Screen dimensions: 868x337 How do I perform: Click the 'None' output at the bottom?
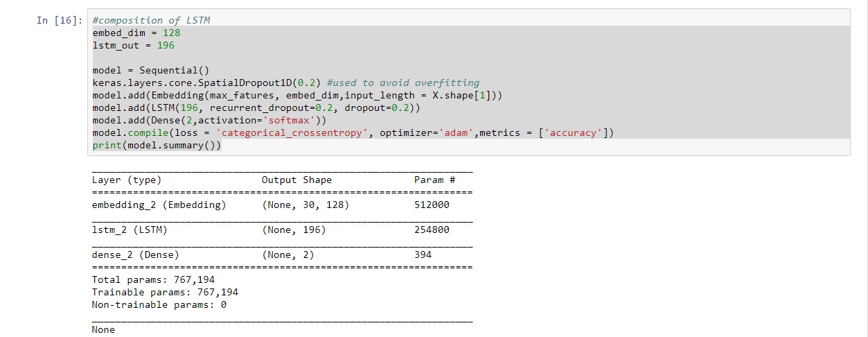point(103,329)
